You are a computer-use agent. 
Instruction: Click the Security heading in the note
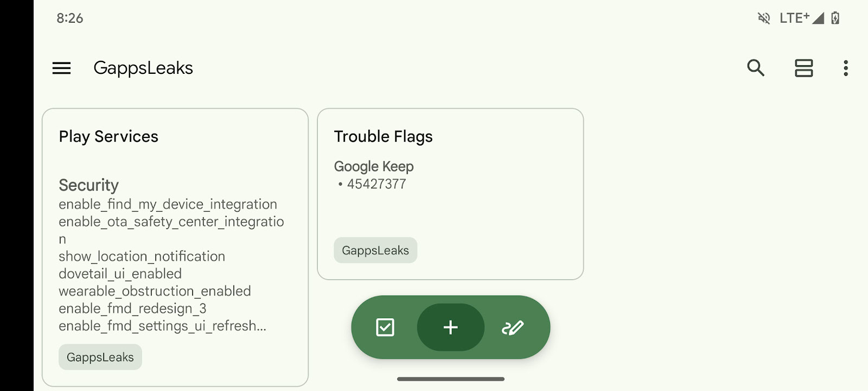[x=88, y=185]
